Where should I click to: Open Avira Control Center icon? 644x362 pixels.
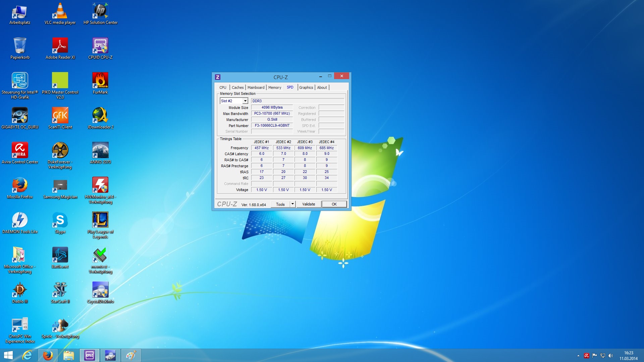click(x=20, y=150)
